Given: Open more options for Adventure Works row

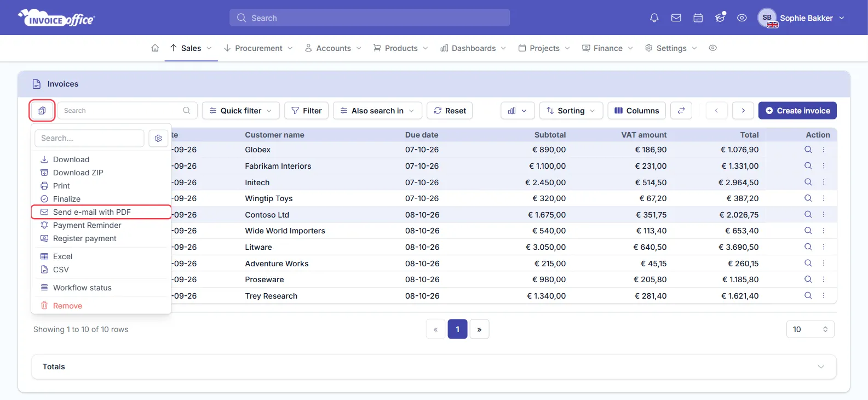Looking at the screenshot, I should [x=824, y=264].
